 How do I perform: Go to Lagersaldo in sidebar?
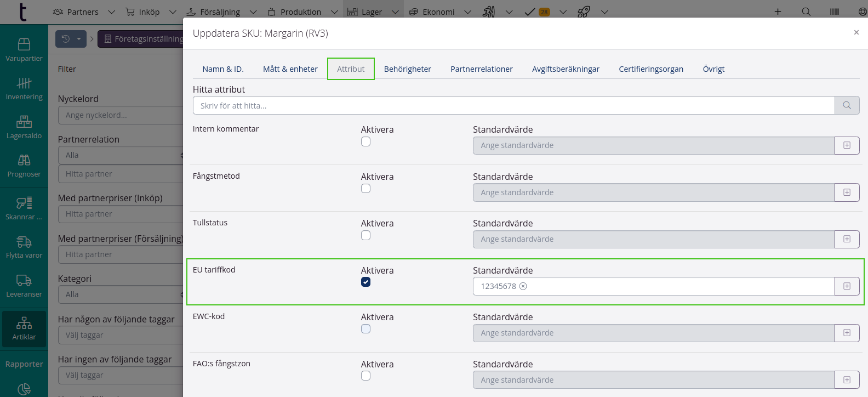(24, 127)
